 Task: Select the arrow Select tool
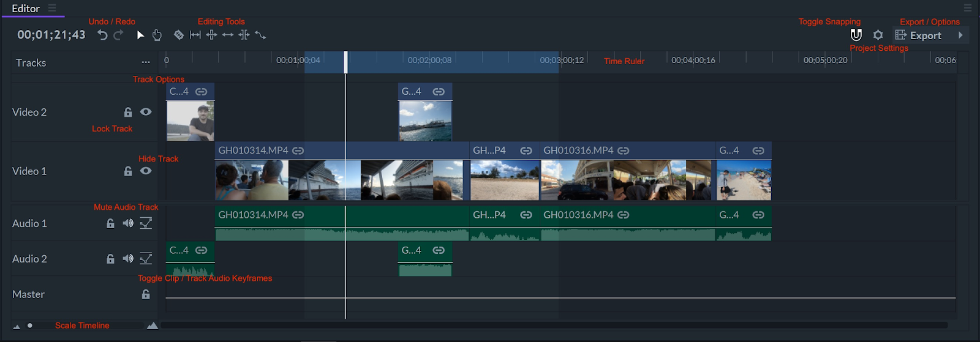point(140,35)
